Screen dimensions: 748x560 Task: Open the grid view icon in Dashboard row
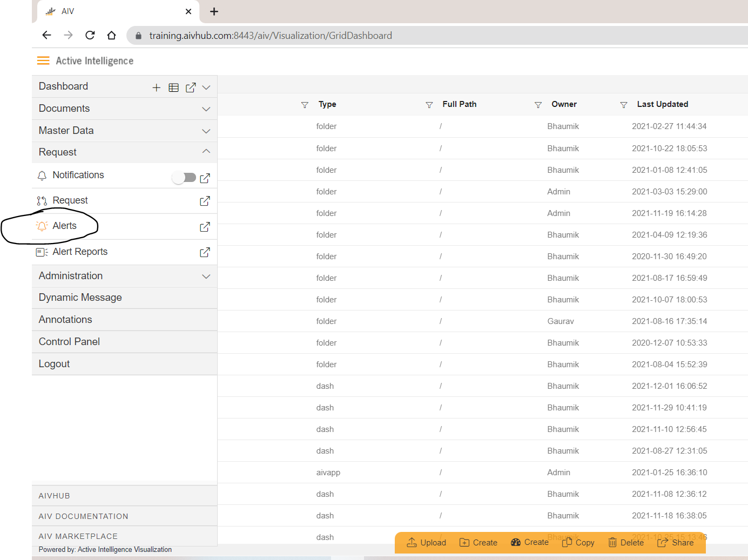[173, 87]
